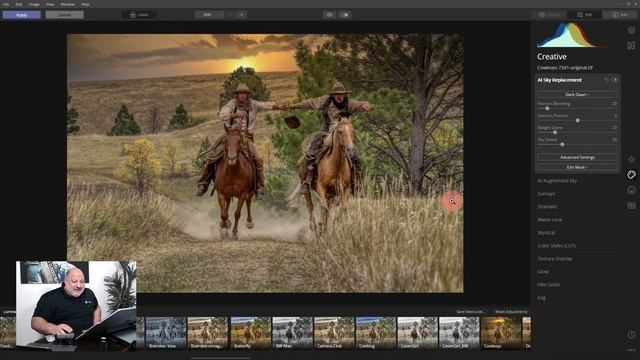Click the zoom out minus button
This screenshot has width=640, height=360.
coord(231,15)
